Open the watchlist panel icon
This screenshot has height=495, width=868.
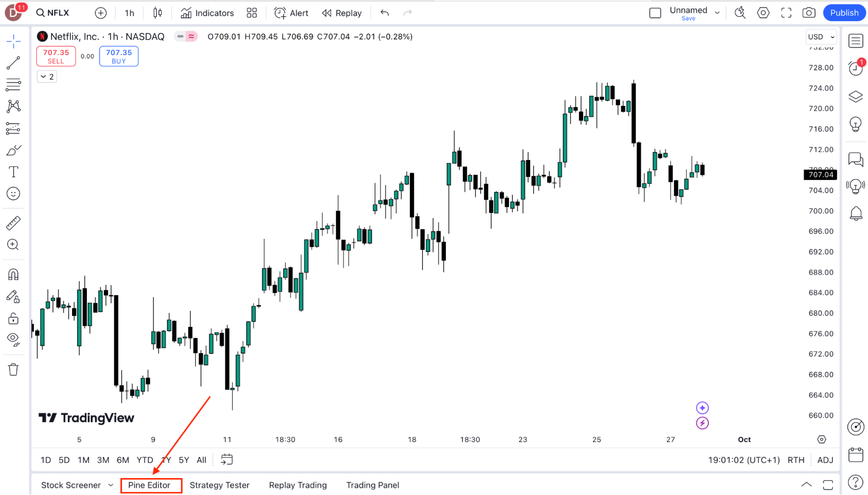(x=855, y=41)
